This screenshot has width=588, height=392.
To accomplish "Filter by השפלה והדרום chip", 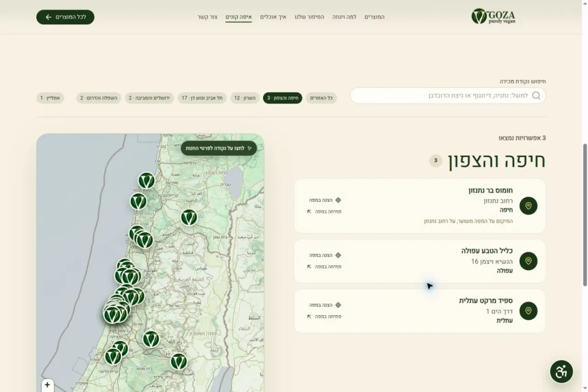I will pos(99,98).
